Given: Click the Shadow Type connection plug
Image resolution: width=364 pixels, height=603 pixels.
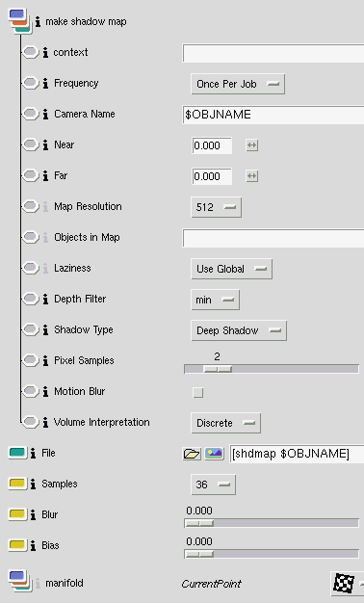Looking at the screenshot, I should (31, 329).
